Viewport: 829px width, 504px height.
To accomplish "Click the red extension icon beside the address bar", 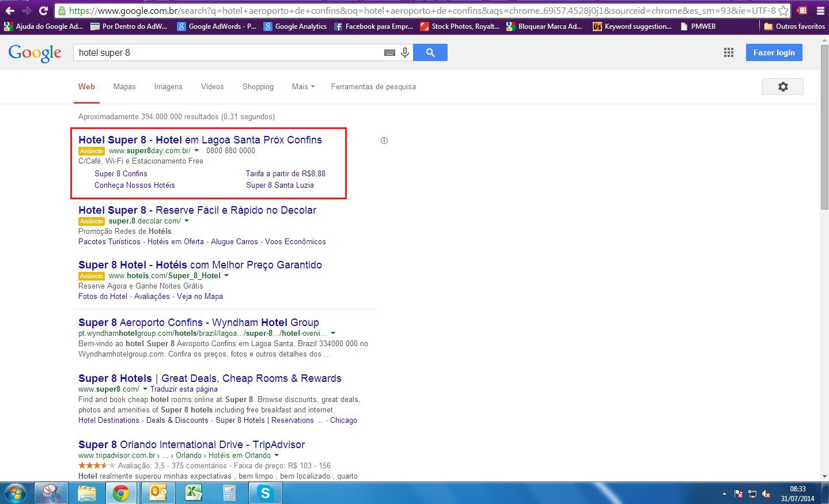I will pos(802,10).
